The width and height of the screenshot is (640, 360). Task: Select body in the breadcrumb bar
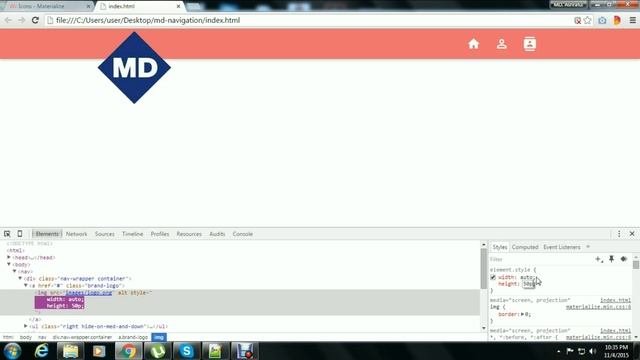coord(26,337)
